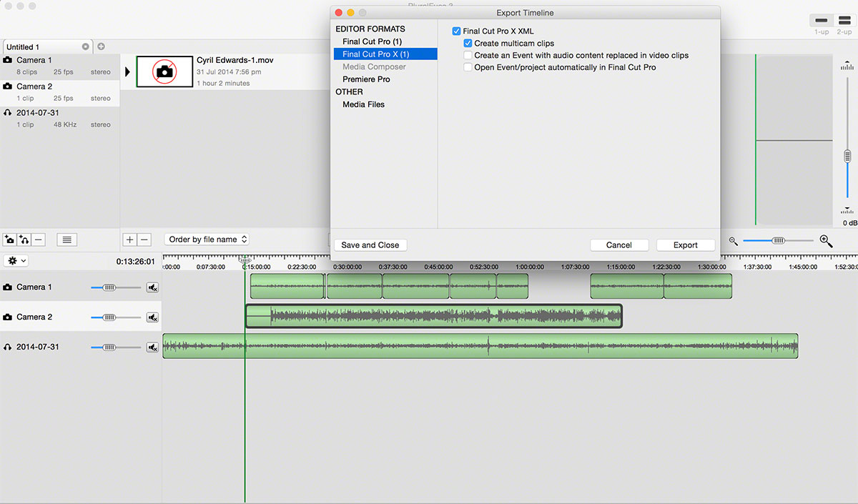The height and width of the screenshot is (504, 858).
Task: Enable Open Event/project automatically in Final Cut Pro
Action: 468,67
